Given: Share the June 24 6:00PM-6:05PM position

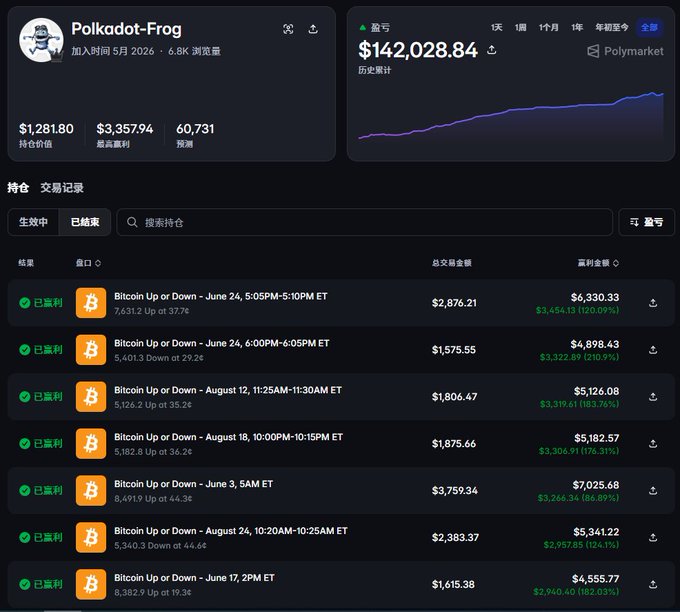Looking at the screenshot, I should [653, 350].
